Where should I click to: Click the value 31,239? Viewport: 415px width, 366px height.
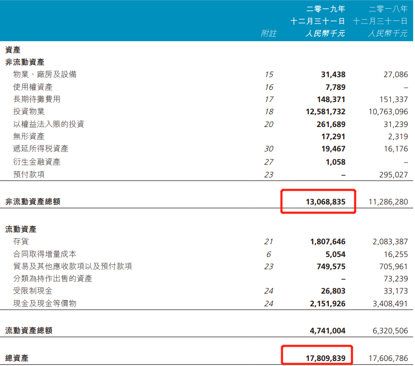[396, 125]
